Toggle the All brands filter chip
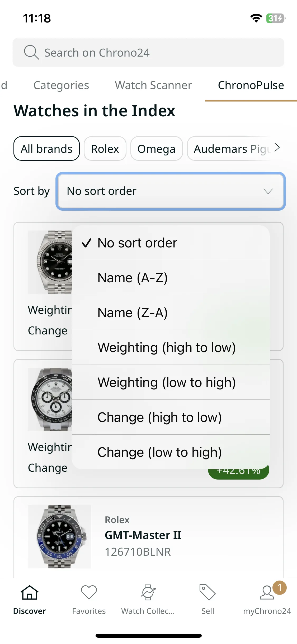Image resolution: width=297 pixels, height=644 pixels. coord(46,149)
